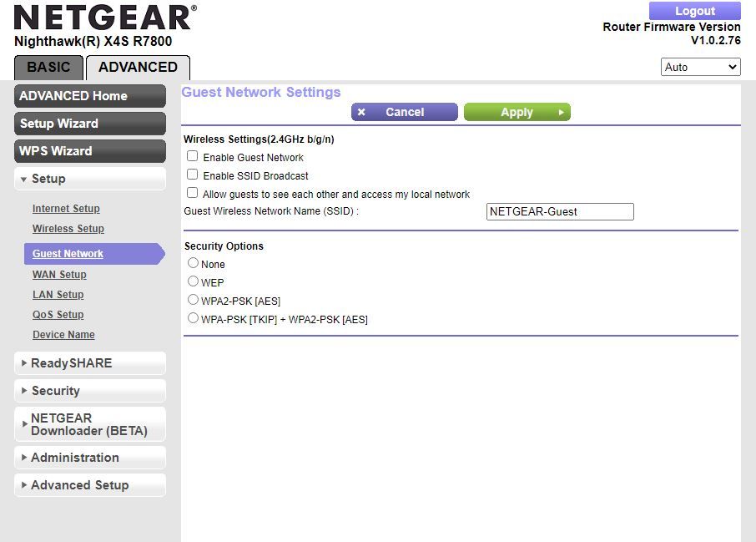Open Wireless Setup link
The width and height of the screenshot is (756, 542).
coord(68,229)
